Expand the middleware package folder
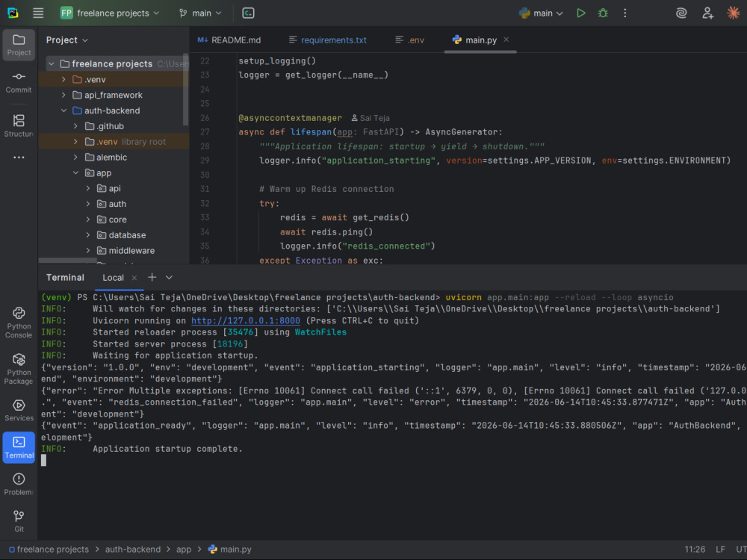This screenshot has width=747, height=560. [x=88, y=250]
